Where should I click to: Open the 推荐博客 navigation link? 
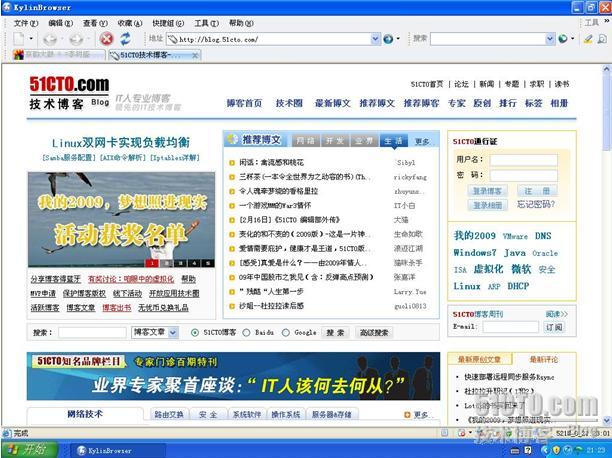pos(421,103)
